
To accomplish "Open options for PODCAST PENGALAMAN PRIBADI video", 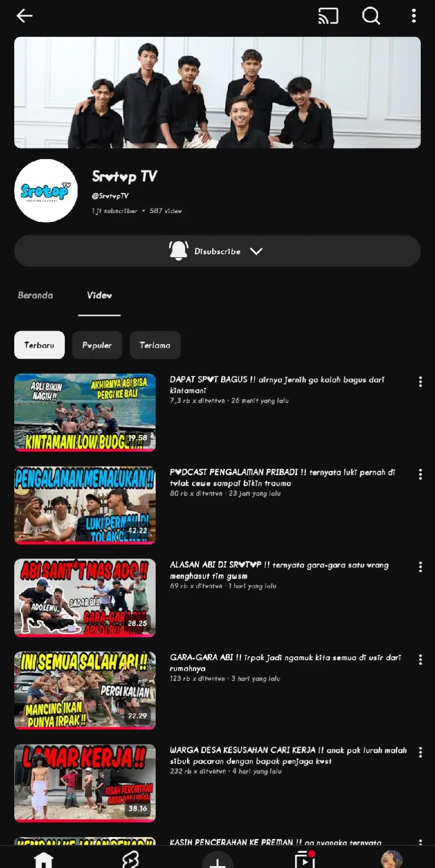I will (x=420, y=474).
